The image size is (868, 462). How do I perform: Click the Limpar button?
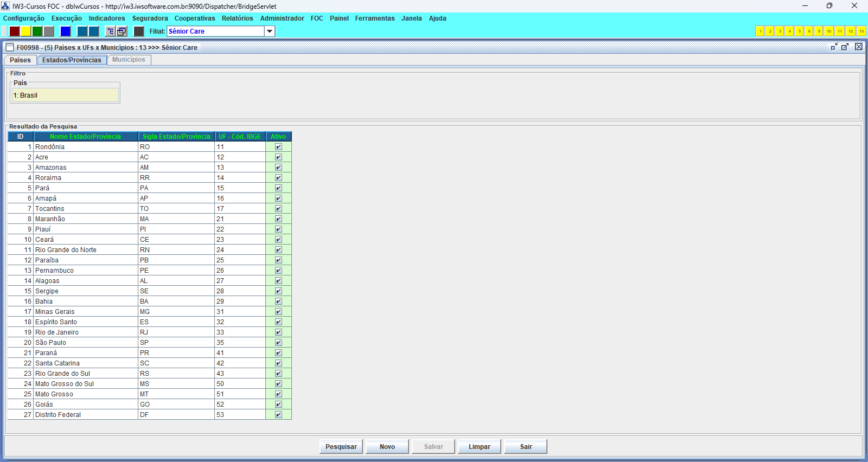480,447
